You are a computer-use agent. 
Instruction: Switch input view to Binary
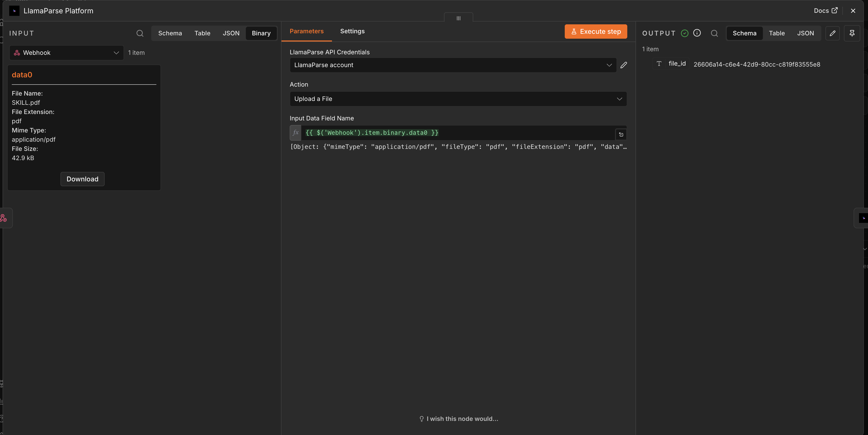[261, 33]
